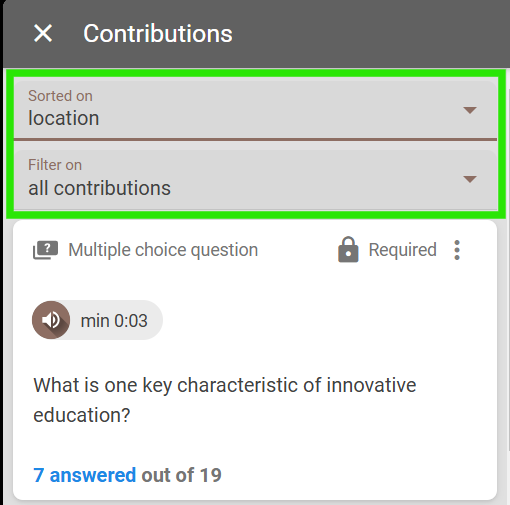The height and width of the screenshot is (505, 510).
Task: Click the out of 19 text
Action: point(181,475)
